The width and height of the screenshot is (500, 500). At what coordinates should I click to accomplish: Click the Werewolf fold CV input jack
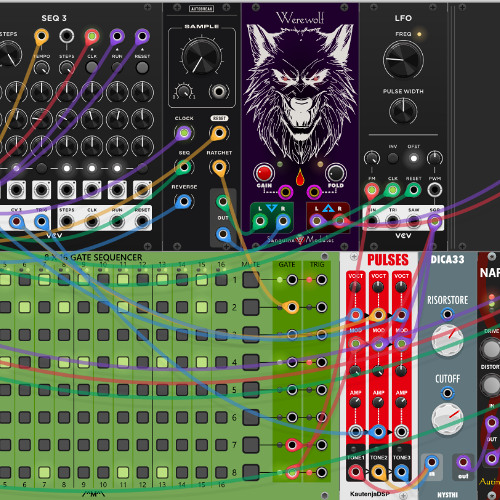[314, 192]
